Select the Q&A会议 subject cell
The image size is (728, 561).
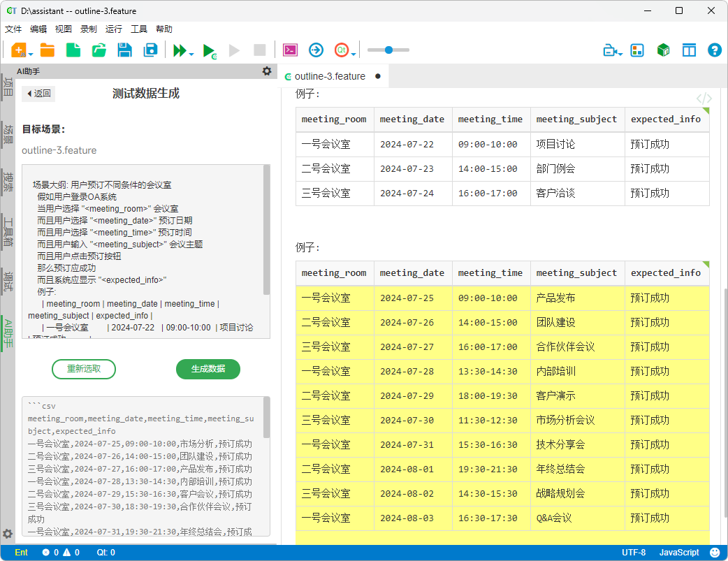[578, 518]
